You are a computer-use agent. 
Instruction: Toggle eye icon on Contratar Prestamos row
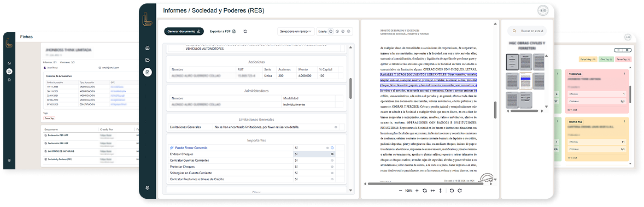tap(332, 180)
